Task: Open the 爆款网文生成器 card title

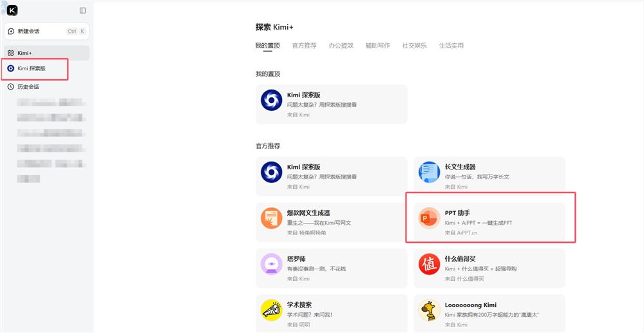Action: coord(308,213)
